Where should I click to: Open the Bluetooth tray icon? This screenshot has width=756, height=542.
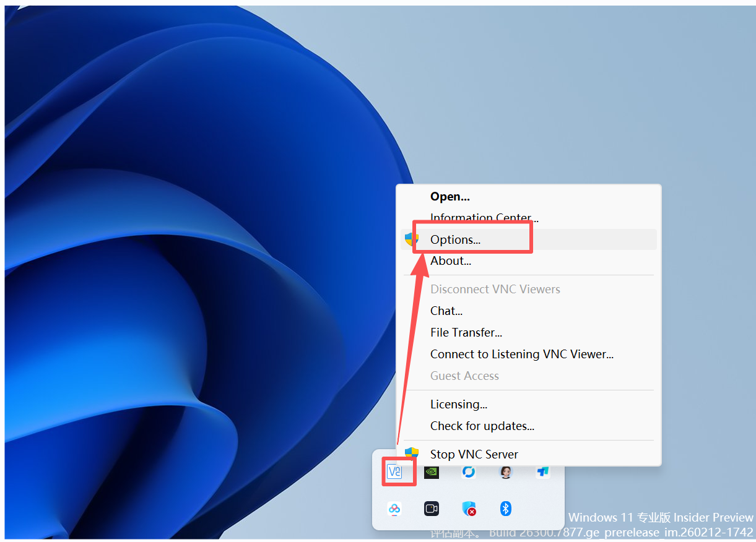pos(506,509)
